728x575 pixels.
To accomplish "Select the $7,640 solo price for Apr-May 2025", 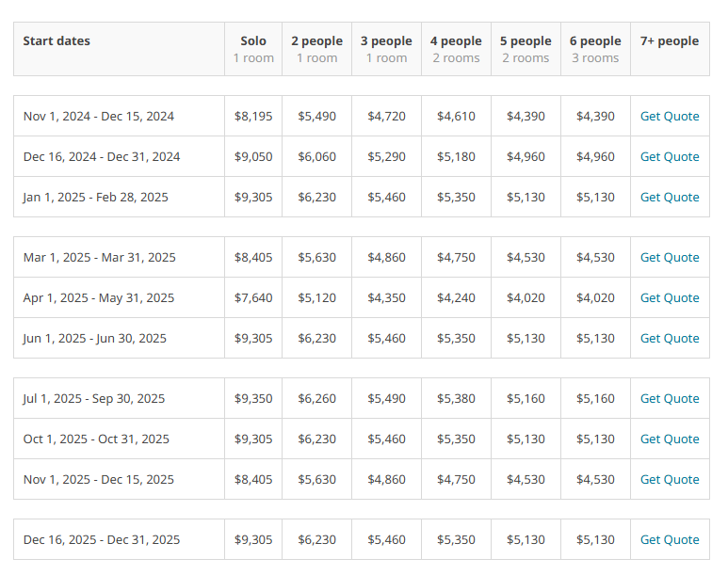I will coord(253,297).
